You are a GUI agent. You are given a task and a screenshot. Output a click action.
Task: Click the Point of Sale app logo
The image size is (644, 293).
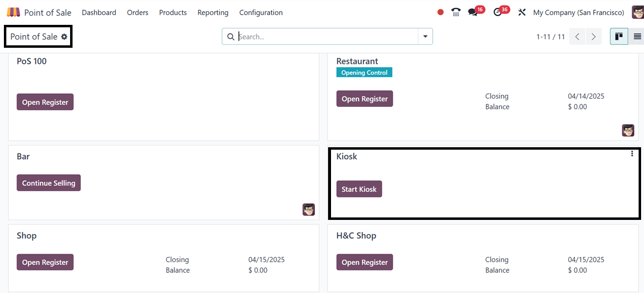coord(13,12)
